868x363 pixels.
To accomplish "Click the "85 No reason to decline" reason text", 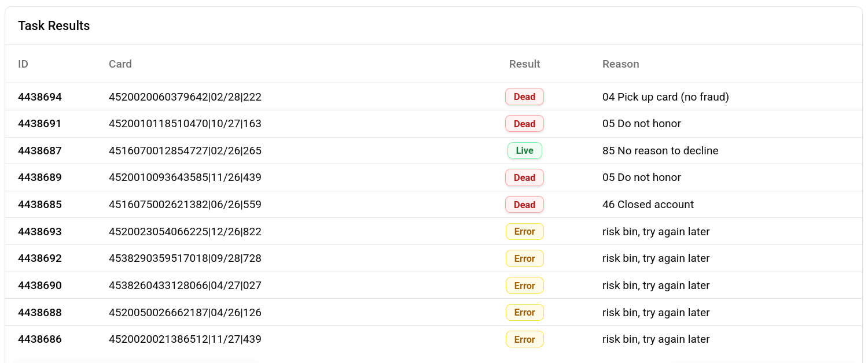I will pos(660,150).
